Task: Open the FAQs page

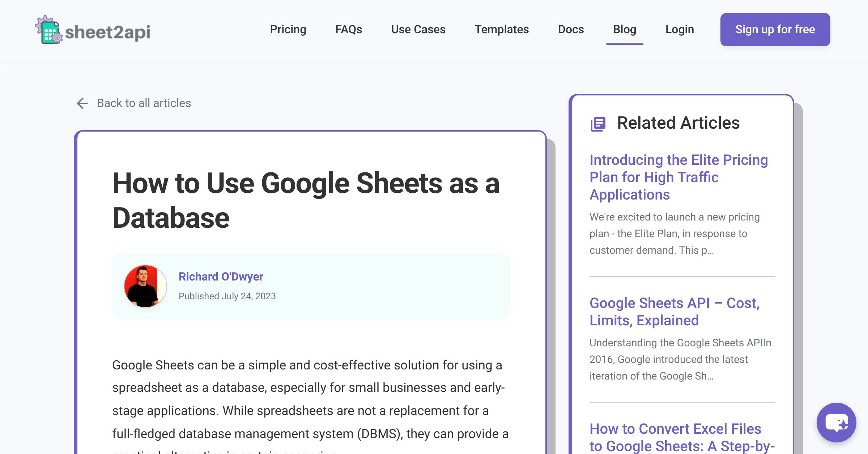Action: point(349,29)
